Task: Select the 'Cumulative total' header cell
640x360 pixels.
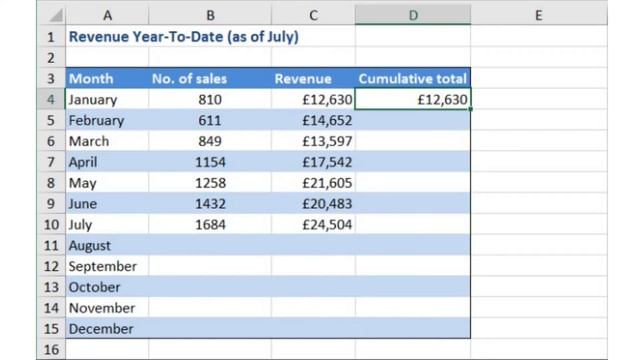Action: coord(413,78)
